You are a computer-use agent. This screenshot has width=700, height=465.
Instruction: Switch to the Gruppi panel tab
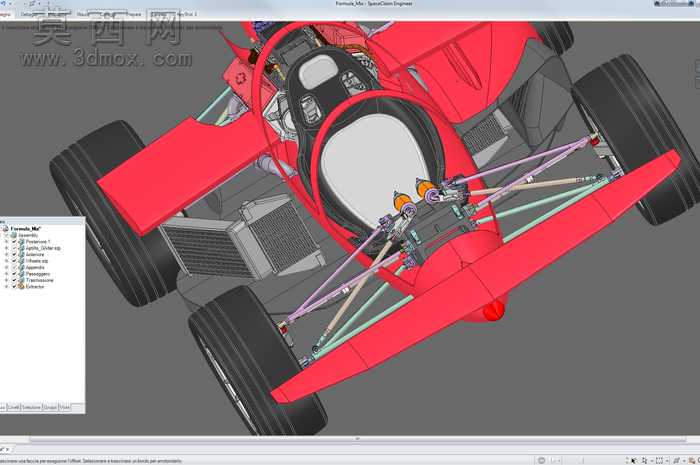50,407
